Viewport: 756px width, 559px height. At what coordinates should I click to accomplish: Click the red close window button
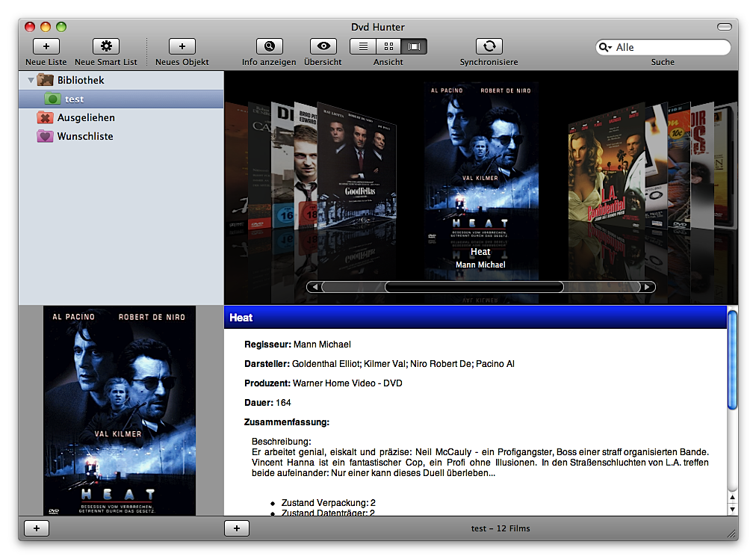pyautogui.click(x=30, y=26)
